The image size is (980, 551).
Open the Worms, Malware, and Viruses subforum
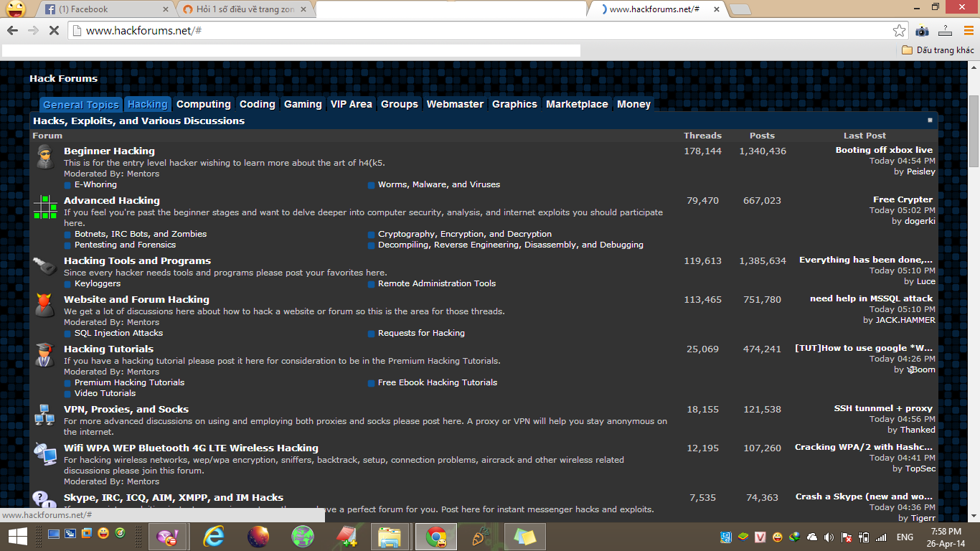coord(439,184)
